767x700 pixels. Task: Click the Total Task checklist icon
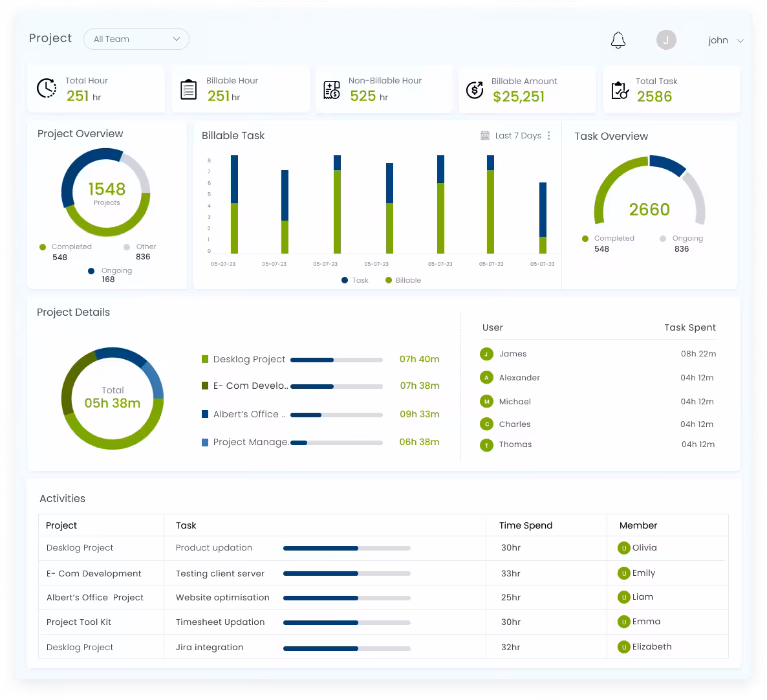620,90
